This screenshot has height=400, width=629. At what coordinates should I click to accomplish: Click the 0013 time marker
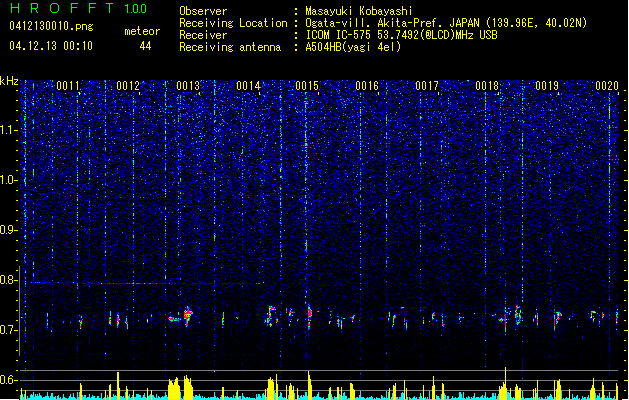(188, 86)
